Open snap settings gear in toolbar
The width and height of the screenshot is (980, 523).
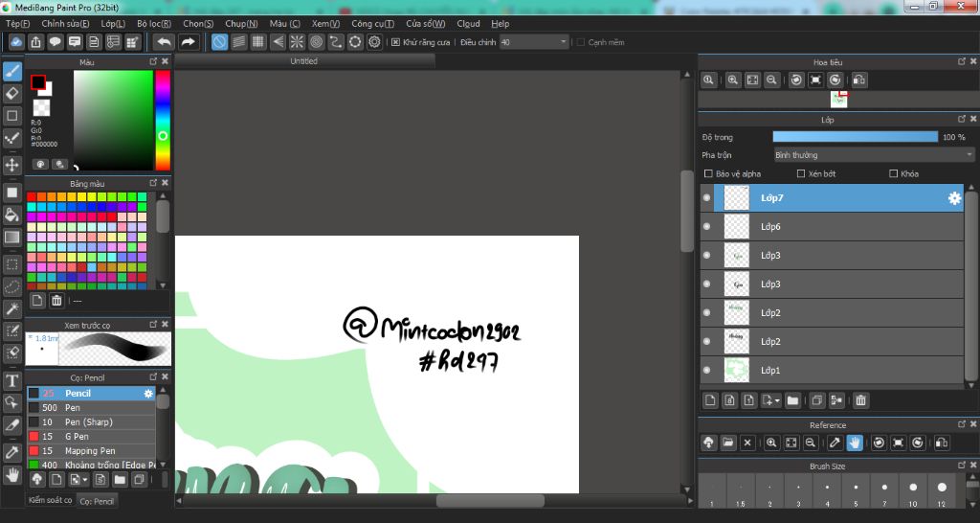coord(374,42)
